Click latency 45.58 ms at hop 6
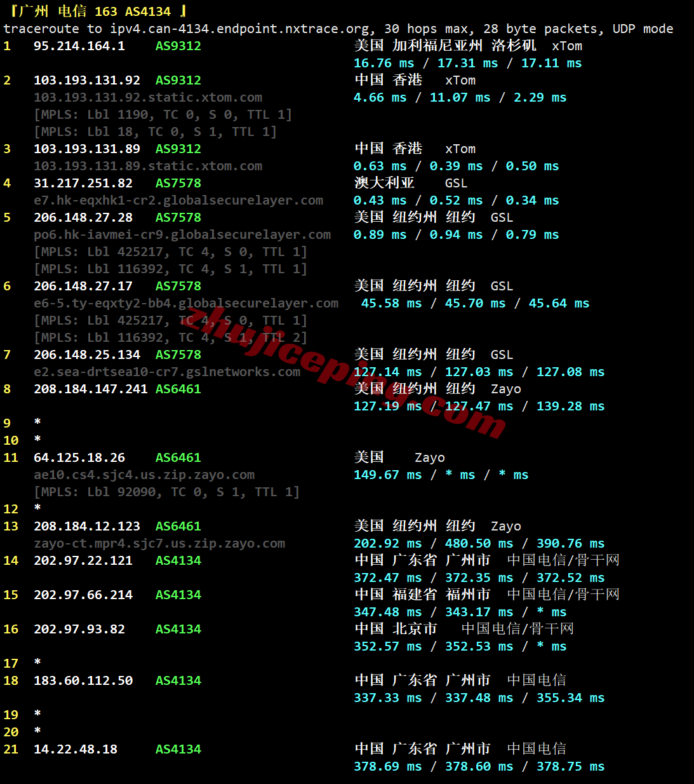 392,303
